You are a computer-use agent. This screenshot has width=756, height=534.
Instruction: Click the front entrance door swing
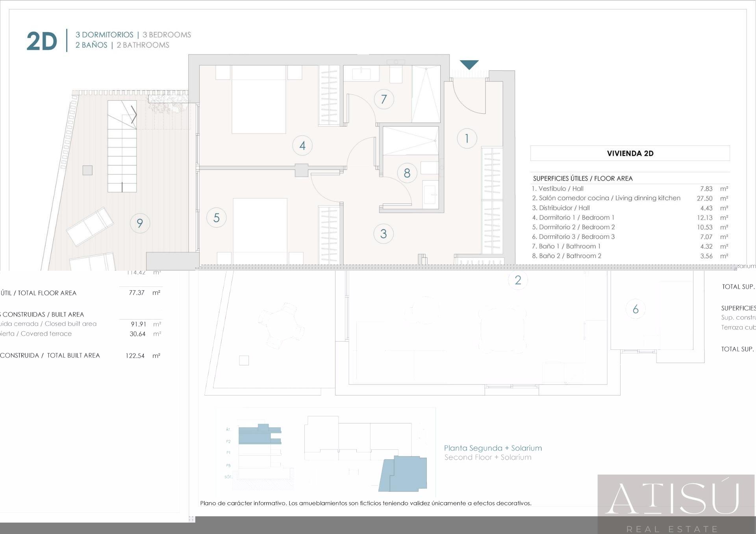coord(469,96)
